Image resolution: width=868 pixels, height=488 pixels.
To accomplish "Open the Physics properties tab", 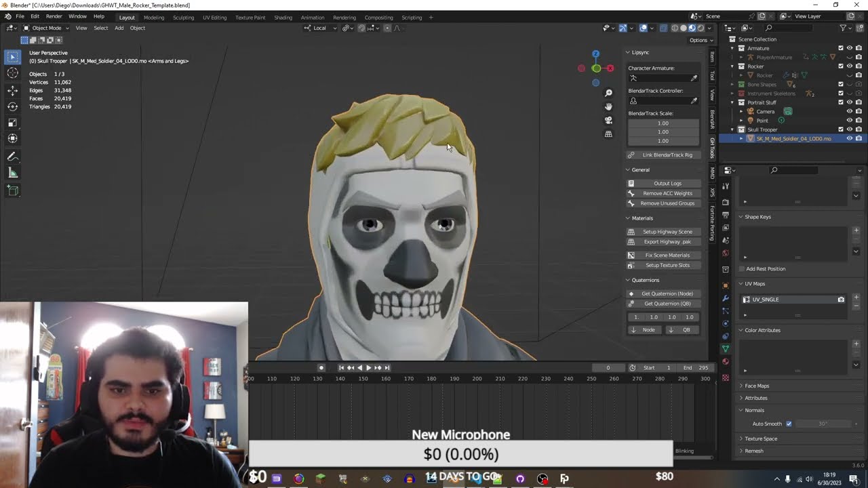I will click(x=726, y=323).
